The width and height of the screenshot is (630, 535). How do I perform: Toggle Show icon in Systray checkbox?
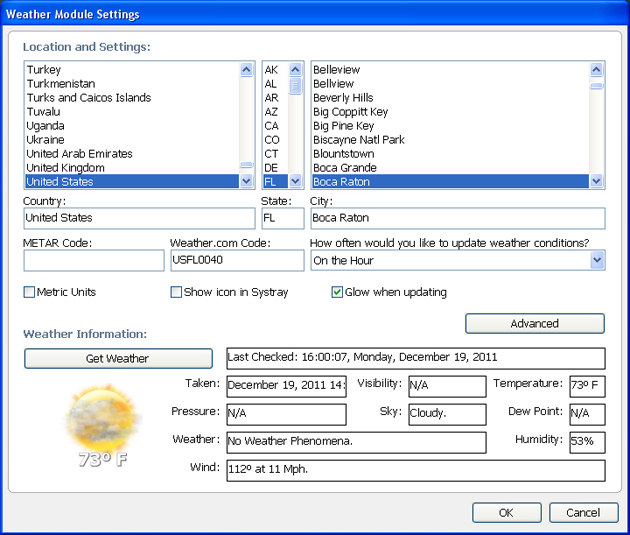click(176, 292)
